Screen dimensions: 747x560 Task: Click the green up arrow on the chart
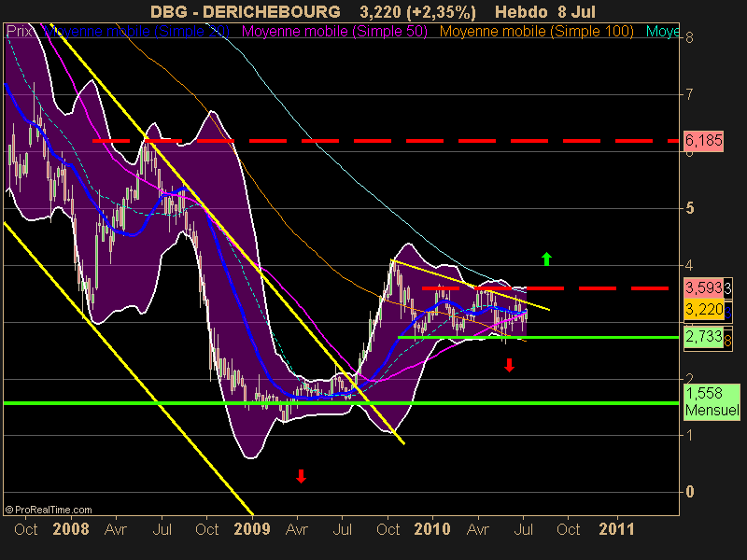point(546,259)
